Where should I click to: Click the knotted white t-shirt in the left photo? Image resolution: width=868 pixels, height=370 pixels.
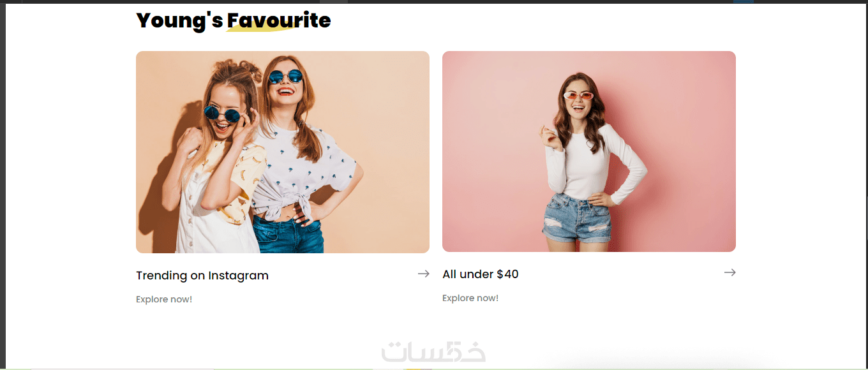[x=300, y=172]
